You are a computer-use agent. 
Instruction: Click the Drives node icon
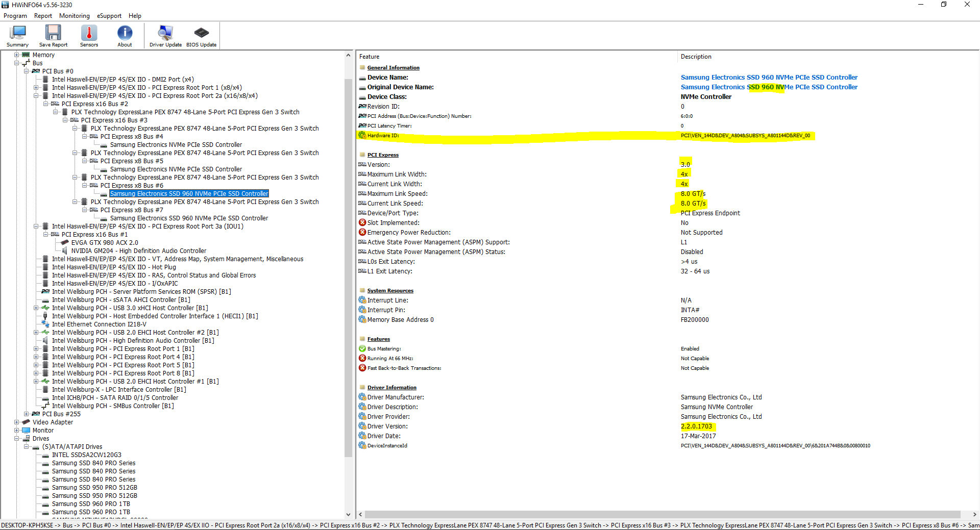(26, 438)
